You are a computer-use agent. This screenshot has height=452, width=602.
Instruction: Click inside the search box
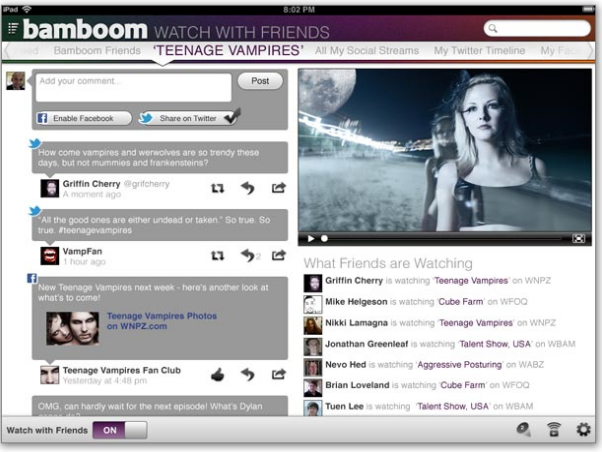click(537, 28)
